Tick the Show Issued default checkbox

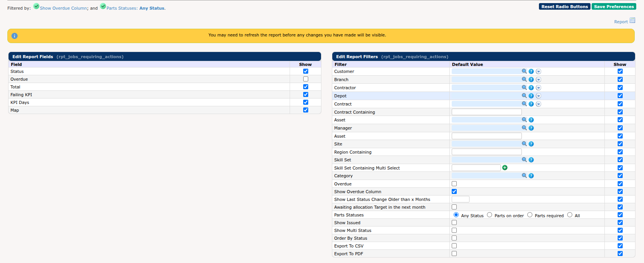click(454, 223)
